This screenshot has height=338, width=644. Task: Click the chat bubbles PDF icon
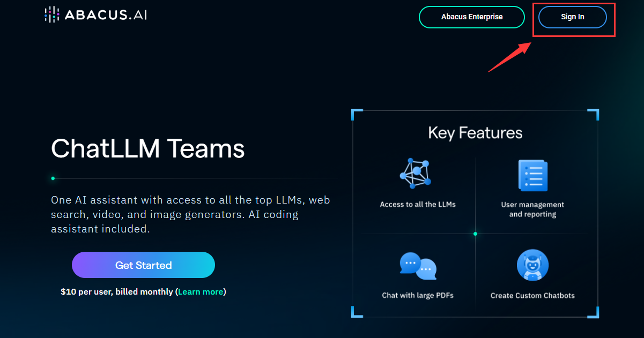pos(418,266)
